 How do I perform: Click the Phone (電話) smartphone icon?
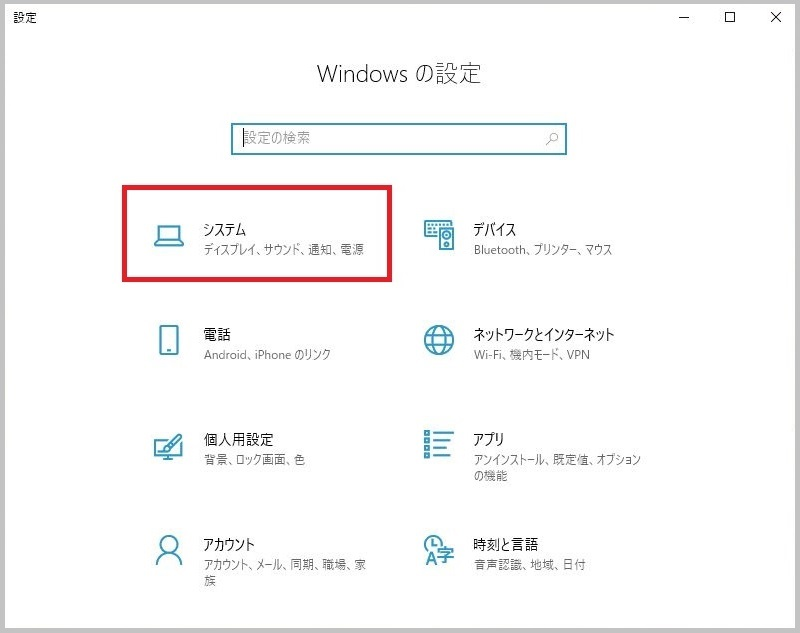pyautogui.click(x=169, y=340)
